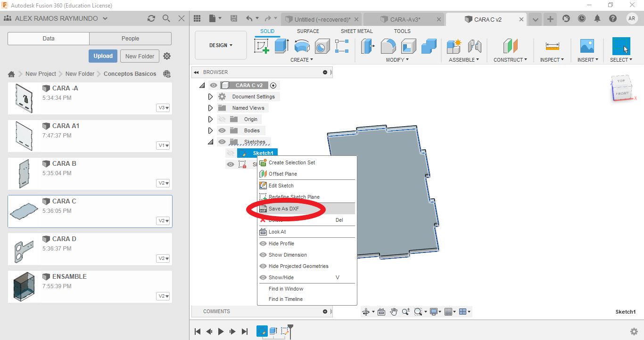Click the Insert image icon
This screenshot has height=340, width=644.
pos(587,46)
